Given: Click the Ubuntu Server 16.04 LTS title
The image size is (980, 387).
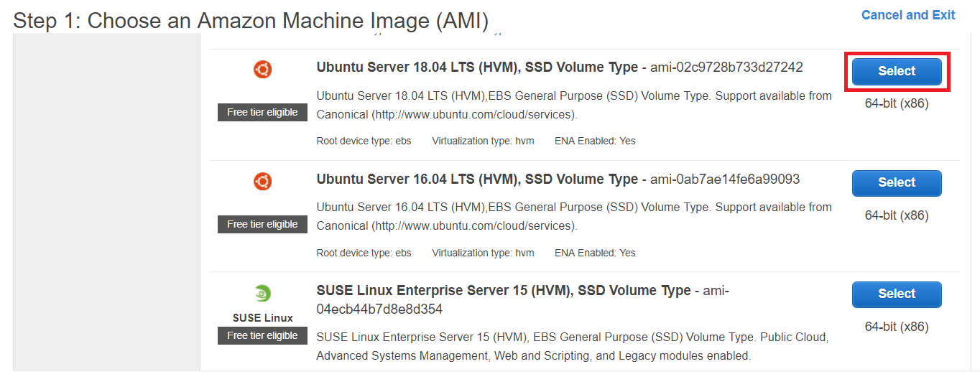Looking at the screenshot, I should (x=477, y=179).
